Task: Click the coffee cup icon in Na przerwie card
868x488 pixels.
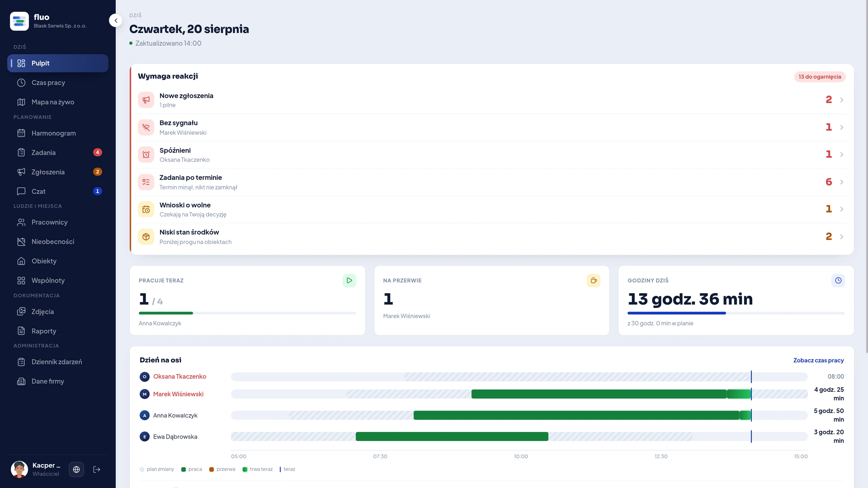Action: pyautogui.click(x=593, y=281)
